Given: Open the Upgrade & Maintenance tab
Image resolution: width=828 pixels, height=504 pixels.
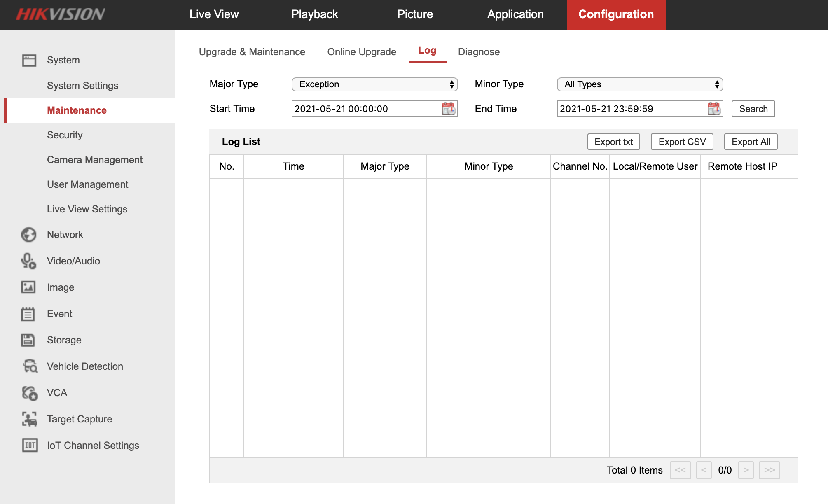Looking at the screenshot, I should [252, 52].
